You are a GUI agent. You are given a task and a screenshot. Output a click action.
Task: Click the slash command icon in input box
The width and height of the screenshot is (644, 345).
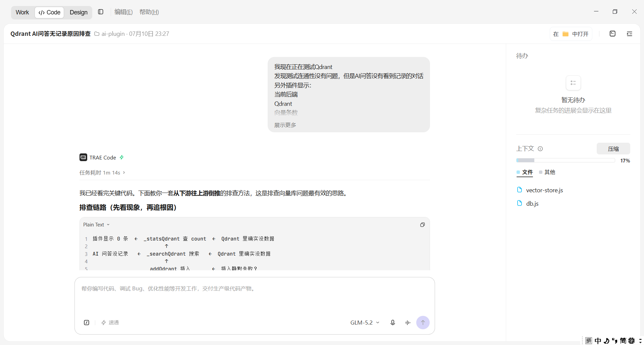87,323
